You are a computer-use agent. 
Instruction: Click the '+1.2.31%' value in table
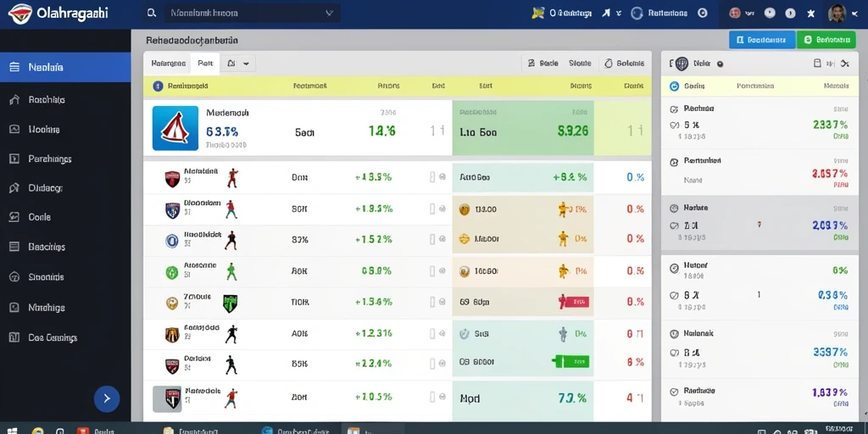click(x=374, y=333)
